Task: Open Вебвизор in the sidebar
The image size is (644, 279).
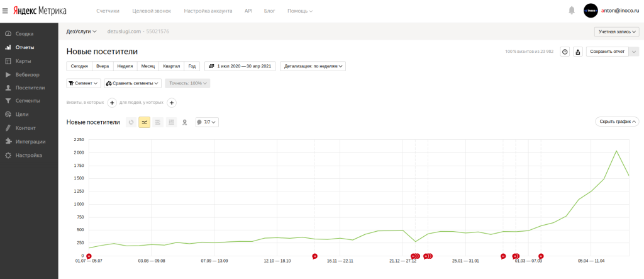Action: (x=27, y=74)
